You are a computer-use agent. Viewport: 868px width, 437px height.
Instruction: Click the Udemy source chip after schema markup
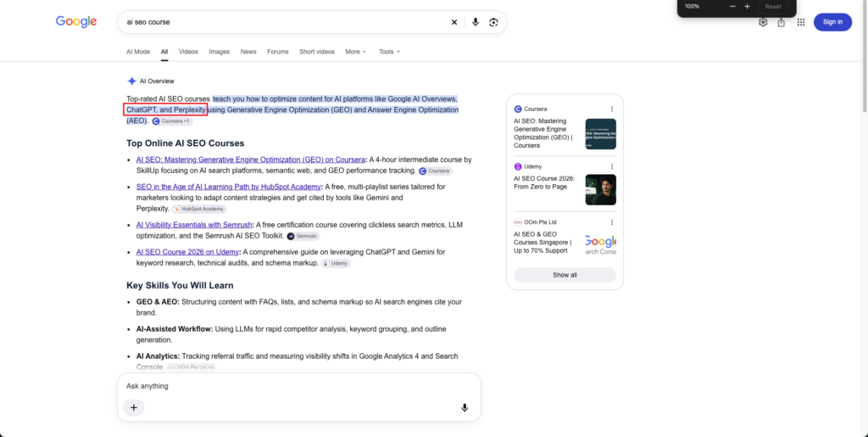point(336,263)
